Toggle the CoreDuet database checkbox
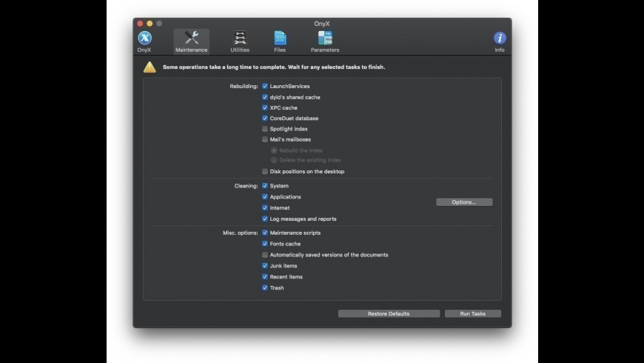Image resolution: width=644 pixels, height=363 pixels. pos(265,118)
